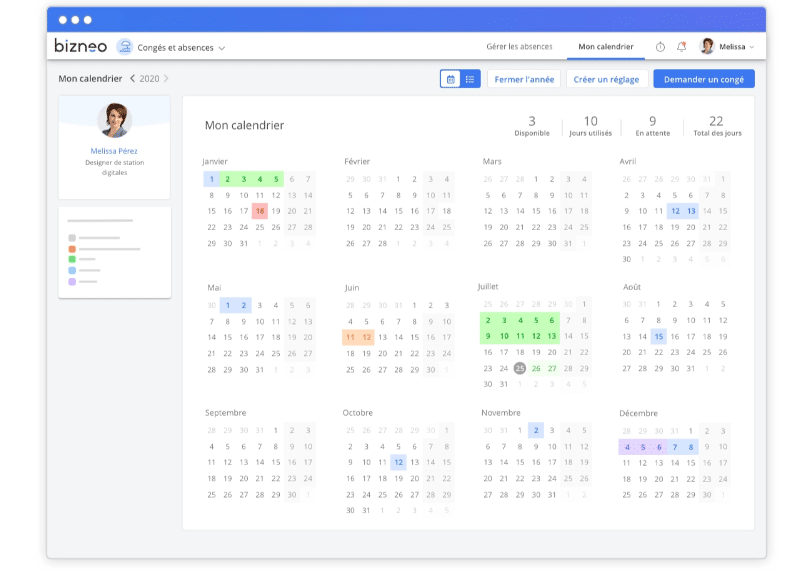This screenshot has height=575, width=799.
Task: Open the Gérer les absences tab
Action: click(519, 46)
